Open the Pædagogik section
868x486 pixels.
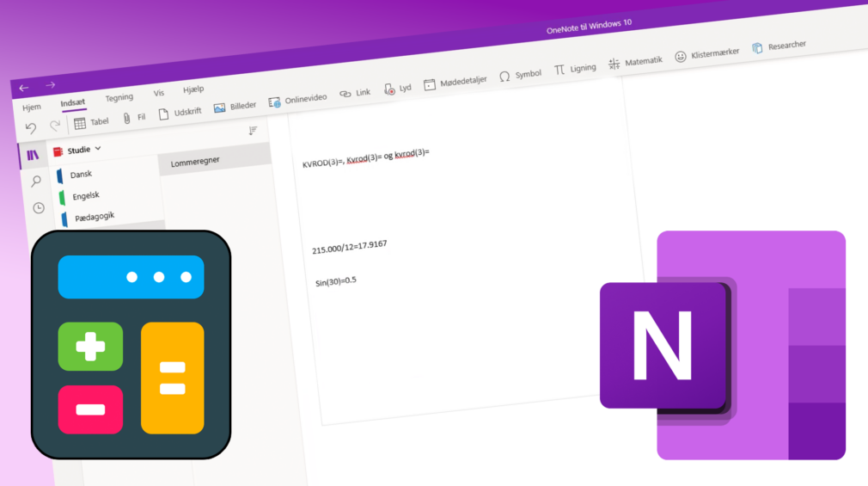click(x=95, y=217)
